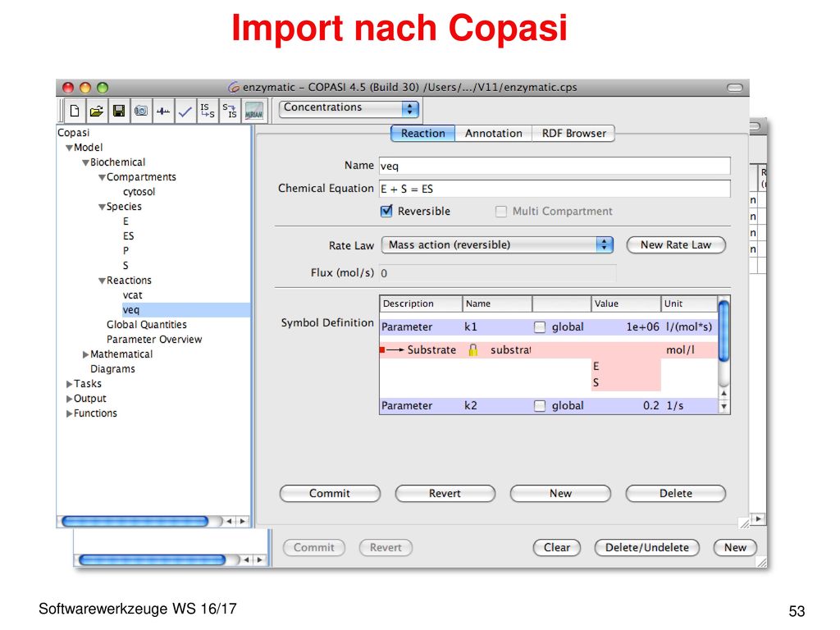Click the back window's horizontal scrollbar thumb

(x=152, y=559)
